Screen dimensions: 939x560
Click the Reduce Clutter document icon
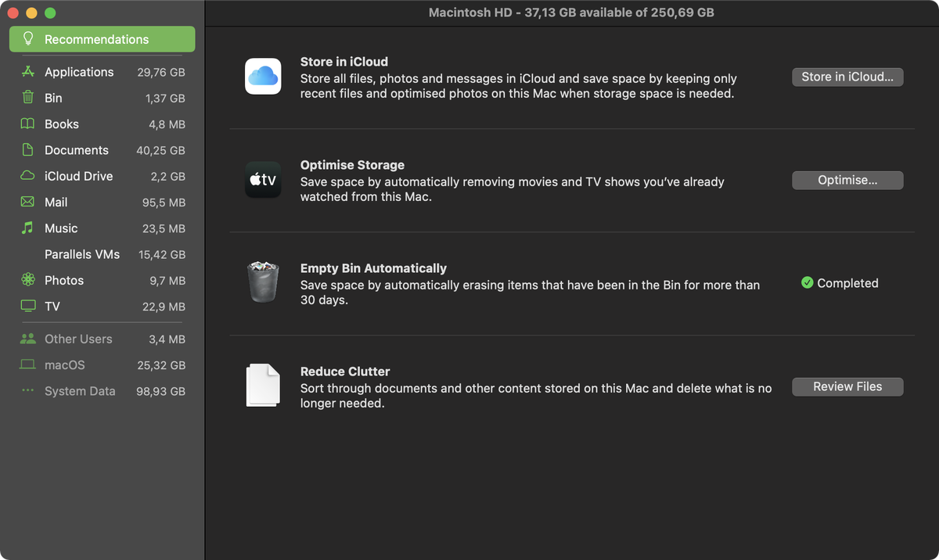(x=263, y=385)
